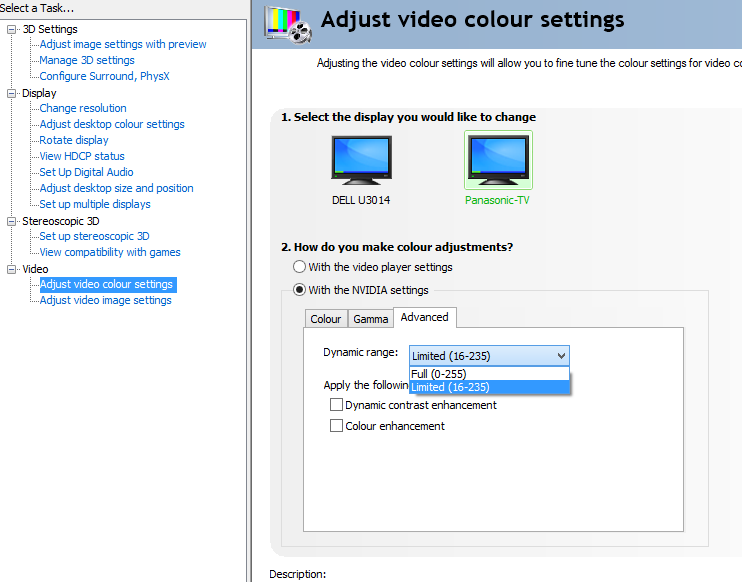Pick Limited (16-235) in dropdown list
Viewport: 742px width, 582px height.
451,387
